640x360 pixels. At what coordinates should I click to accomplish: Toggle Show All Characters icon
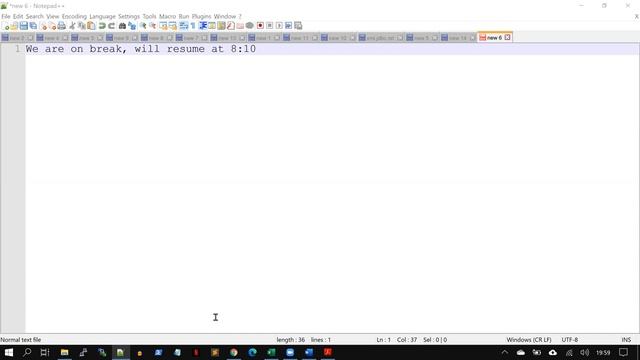click(x=193, y=26)
